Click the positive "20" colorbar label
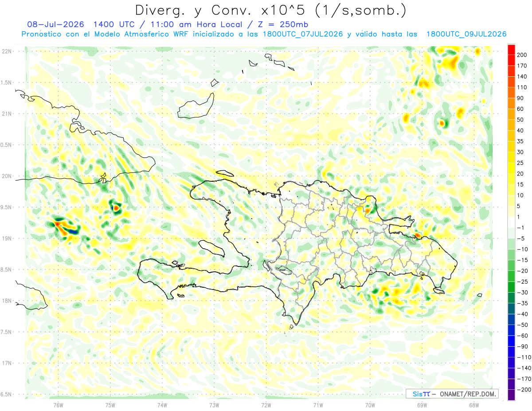Viewport: 532px width, 411px height. 521,173
